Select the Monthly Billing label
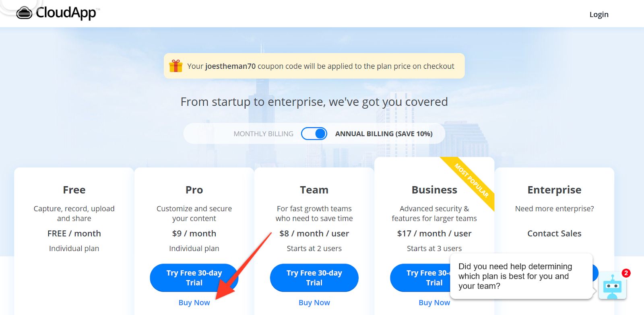 (264, 134)
